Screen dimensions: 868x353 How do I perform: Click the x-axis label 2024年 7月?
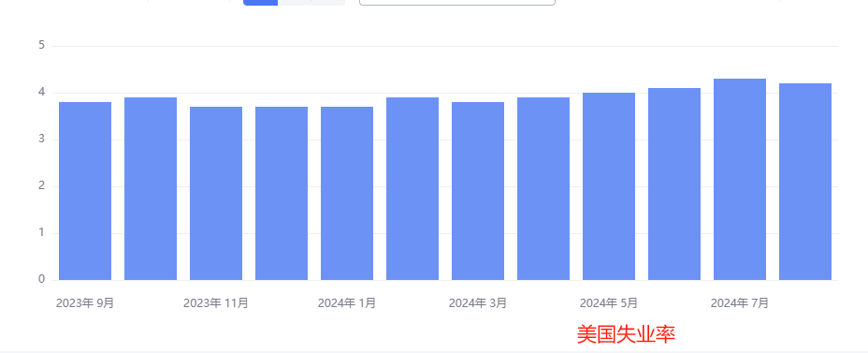pyautogui.click(x=740, y=303)
